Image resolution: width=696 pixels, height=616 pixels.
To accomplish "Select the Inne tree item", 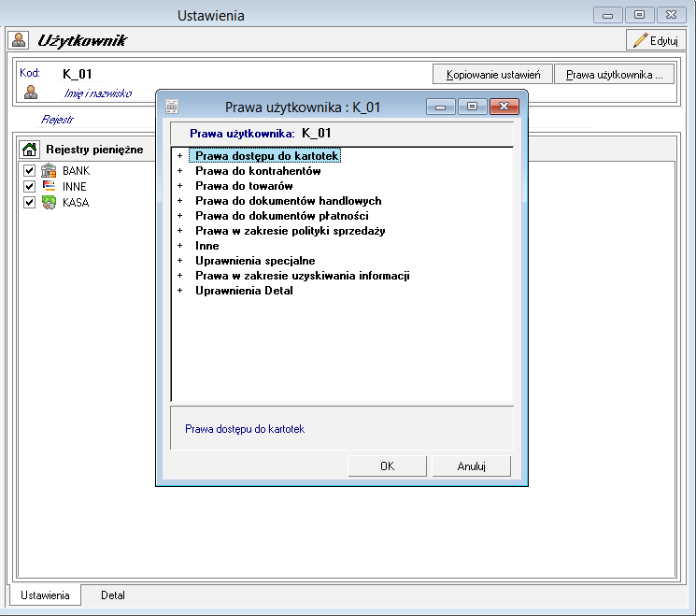I will 206,246.
